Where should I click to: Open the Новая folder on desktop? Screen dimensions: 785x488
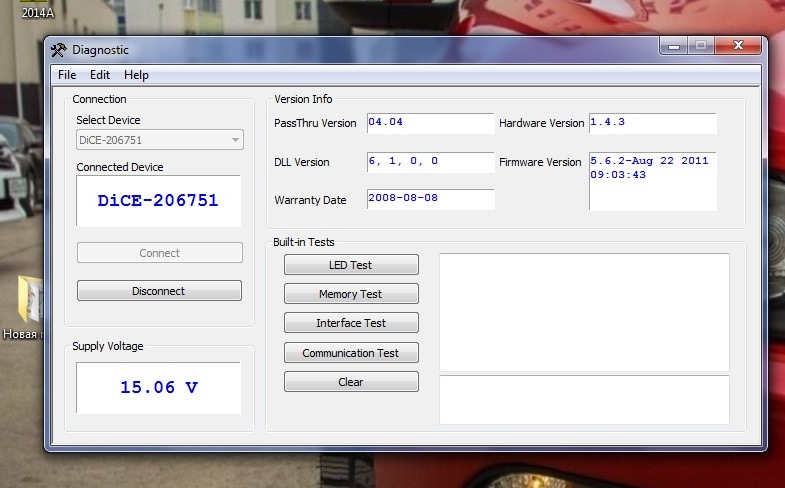tap(23, 308)
